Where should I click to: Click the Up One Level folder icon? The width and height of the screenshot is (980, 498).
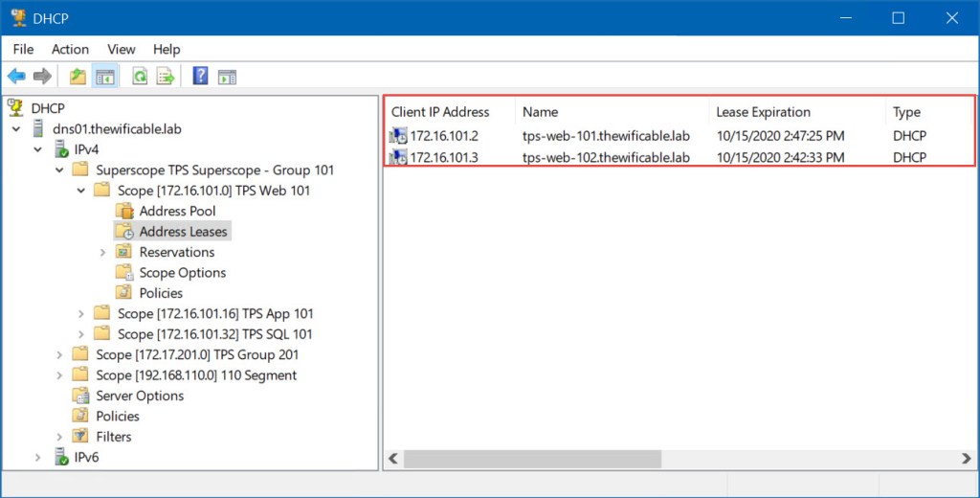click(x=78, y=77)
